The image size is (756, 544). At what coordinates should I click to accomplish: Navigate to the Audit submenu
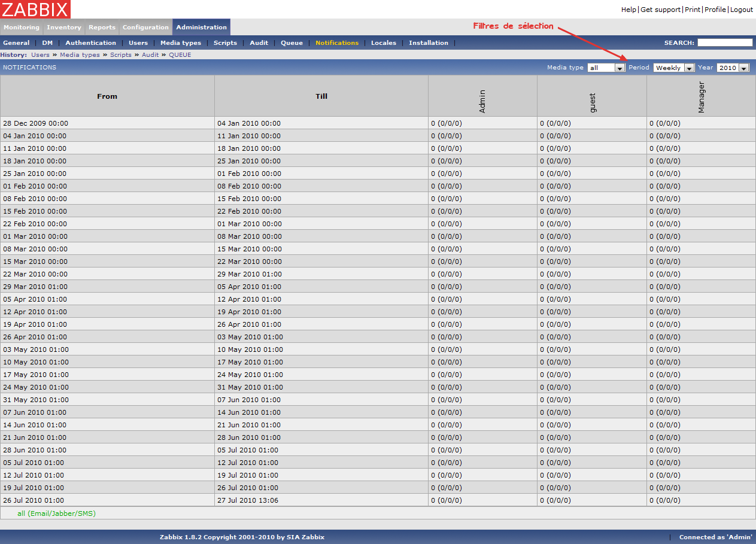pos(259,42)
